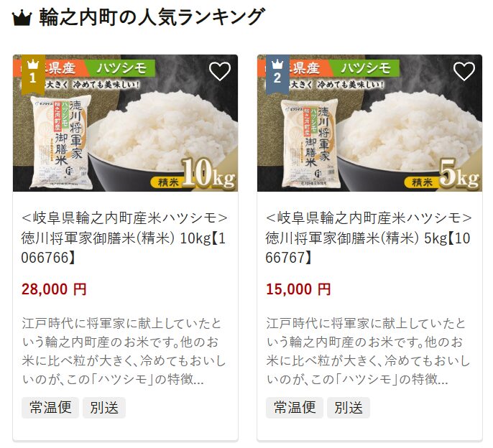
Task: Favorite the 10kg rice with heart icon
Action: (x=220, y=72)
